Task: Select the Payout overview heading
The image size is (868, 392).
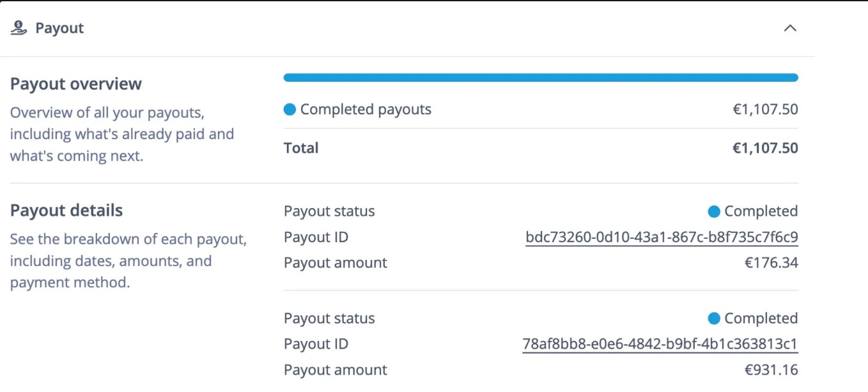Action: [75, 83]
